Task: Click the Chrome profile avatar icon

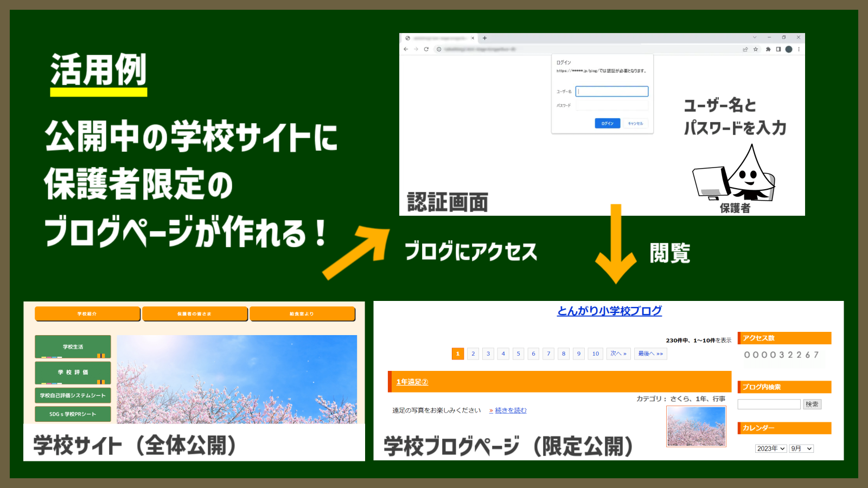Action: [788, 49]
